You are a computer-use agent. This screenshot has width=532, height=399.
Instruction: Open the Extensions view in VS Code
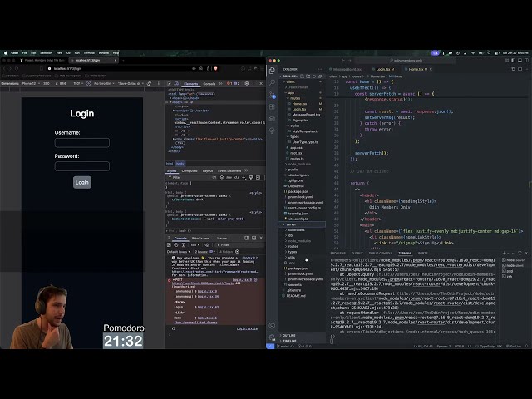click(272, 106)
